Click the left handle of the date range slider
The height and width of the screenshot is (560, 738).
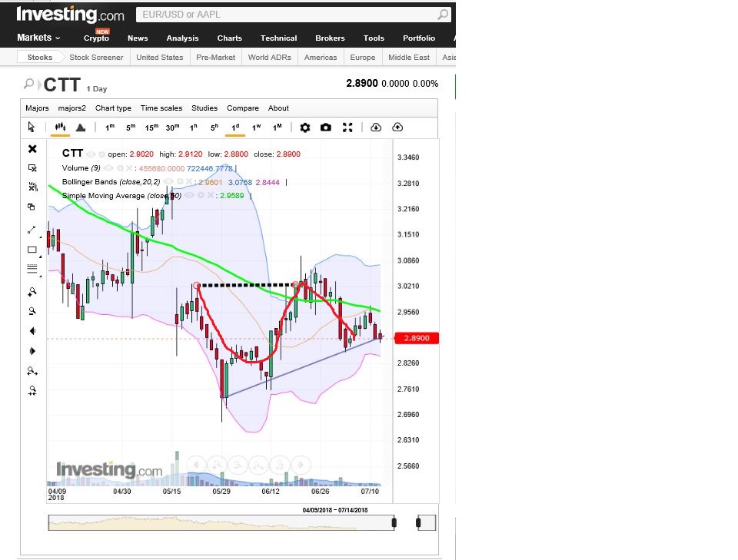coord(394,522)
